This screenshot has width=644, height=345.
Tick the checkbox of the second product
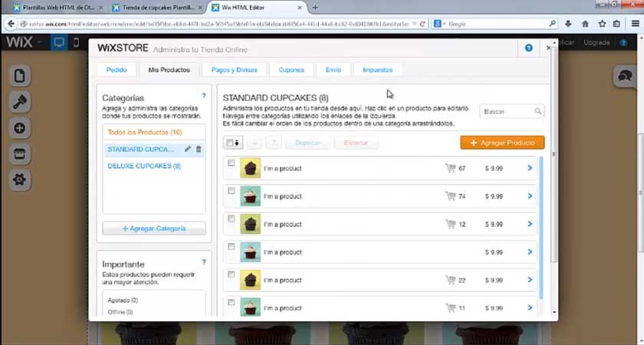coord(232,191)
